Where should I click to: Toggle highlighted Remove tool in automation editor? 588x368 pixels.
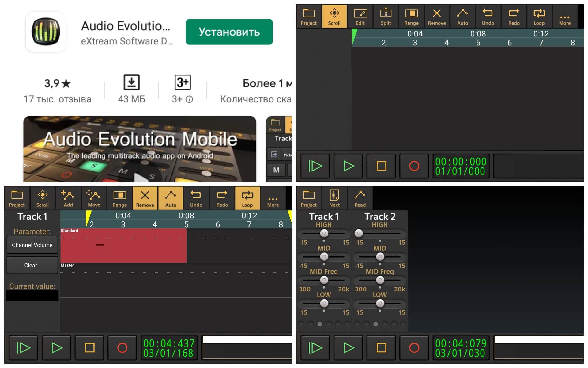pyautogui.click(x=145, y=198)
